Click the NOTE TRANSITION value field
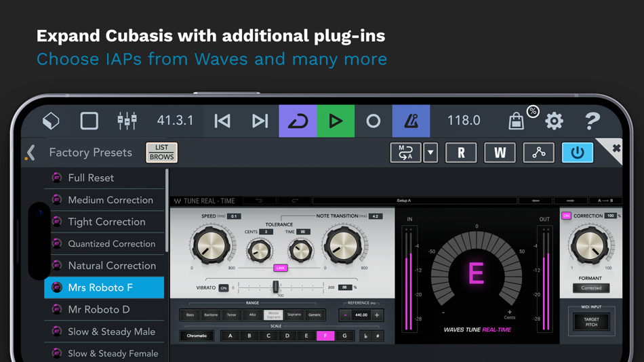This screenshot has height=362, width=644. [375, 216]
